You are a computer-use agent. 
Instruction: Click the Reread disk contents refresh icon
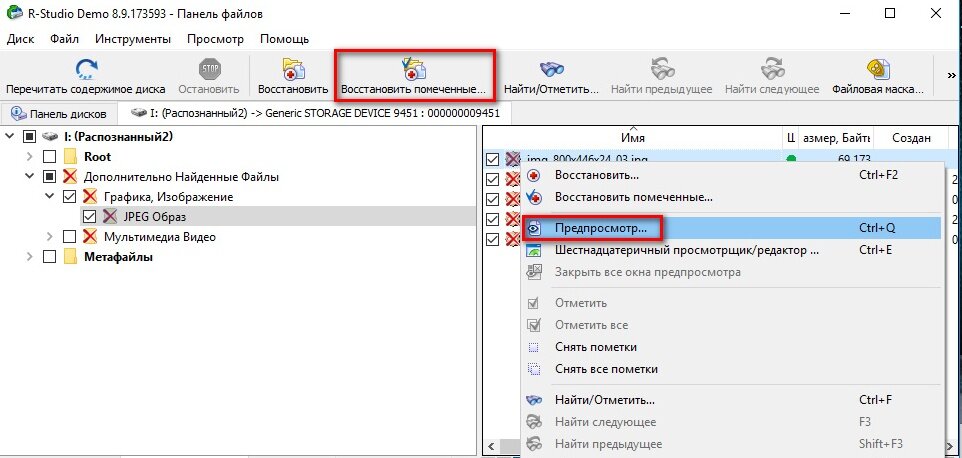coord(87,68)
